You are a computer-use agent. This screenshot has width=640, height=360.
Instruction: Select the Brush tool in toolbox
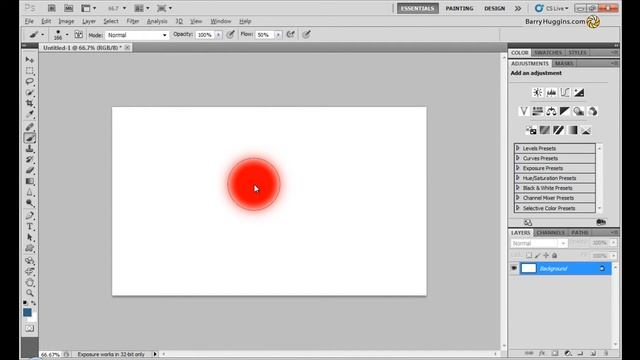click(29, 138)
